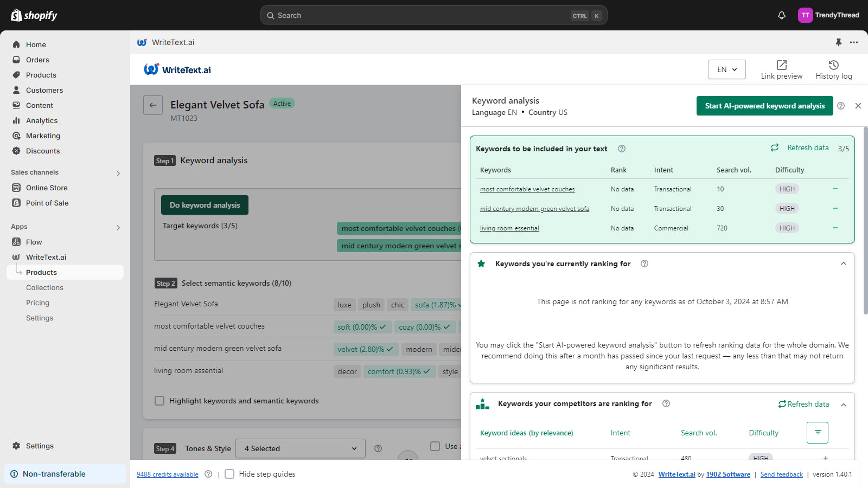Select semantic keyword decor
This screenshot has width=868, height=488.
pyautogui.click(x=347, y=371)
